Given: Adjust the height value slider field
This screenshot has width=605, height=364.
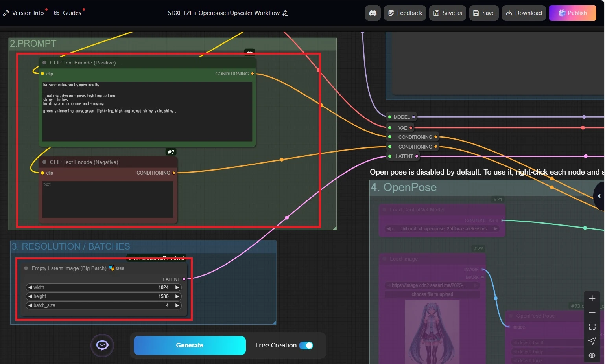Looking at the screenshot, I should click(103, 296).
